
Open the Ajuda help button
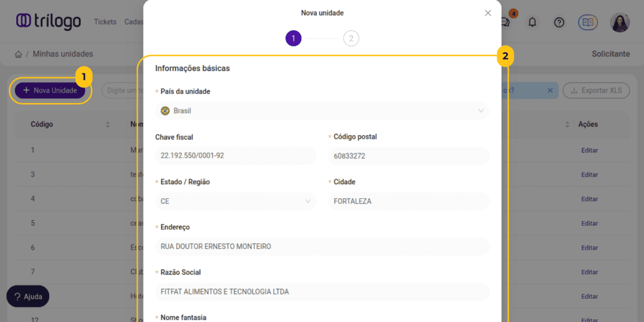pos(28,296)
